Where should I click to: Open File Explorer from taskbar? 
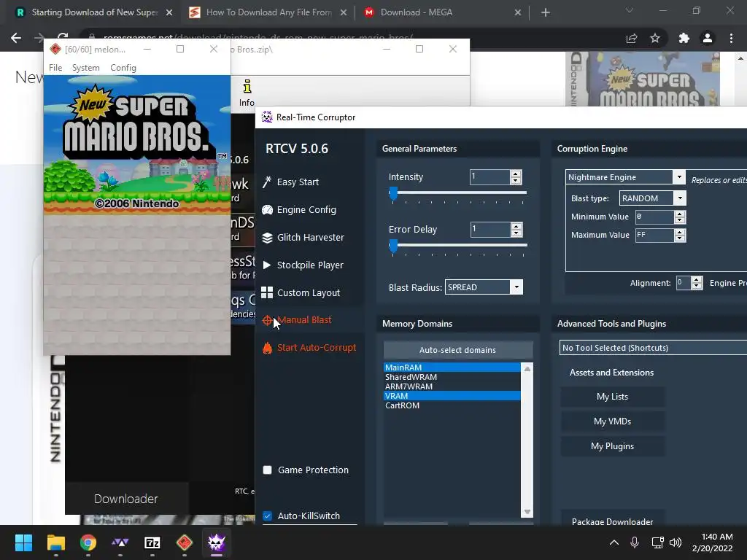pos(55,542)
